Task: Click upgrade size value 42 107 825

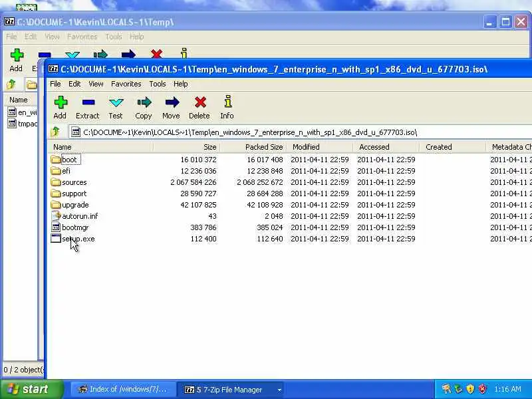Action: [198, 205]
